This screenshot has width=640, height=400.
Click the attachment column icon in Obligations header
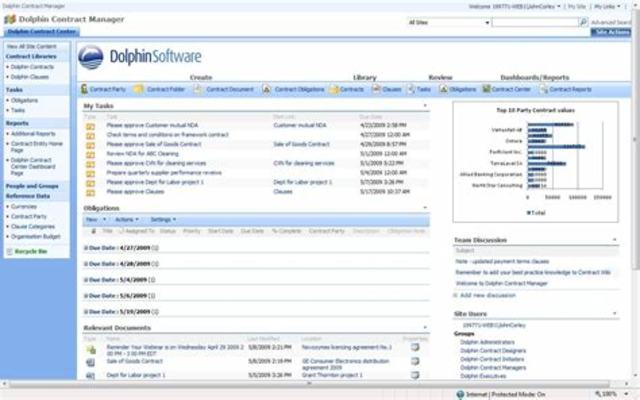[x=93, y=231]
